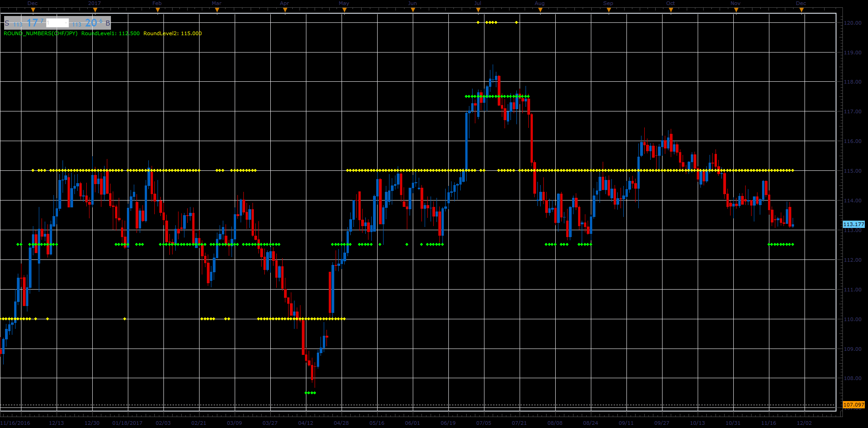The width and height of the screenshot is (868, 428).
Task: Click the 110.00 price axis label
Action: [852, 319]
